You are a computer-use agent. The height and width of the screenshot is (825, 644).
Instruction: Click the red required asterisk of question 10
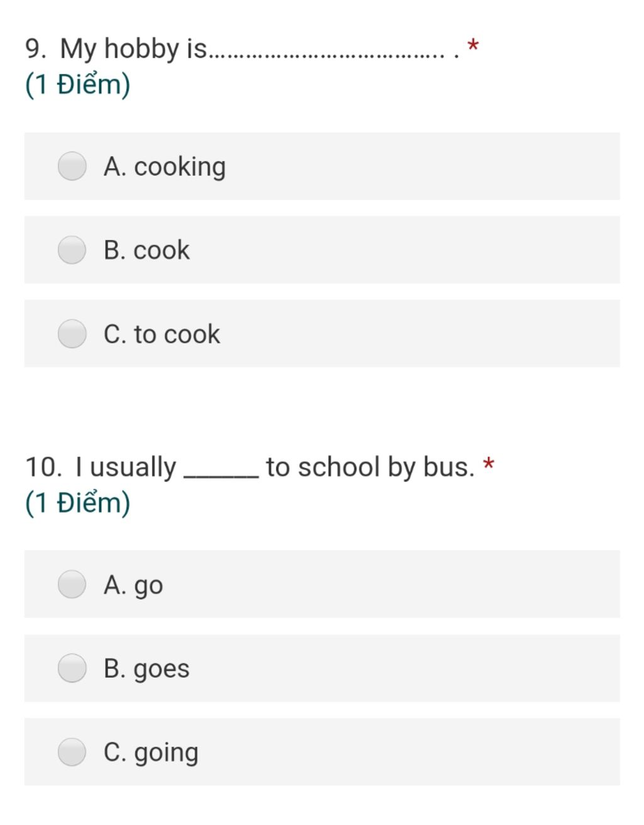pyautogui.click(x=489, y=466)
